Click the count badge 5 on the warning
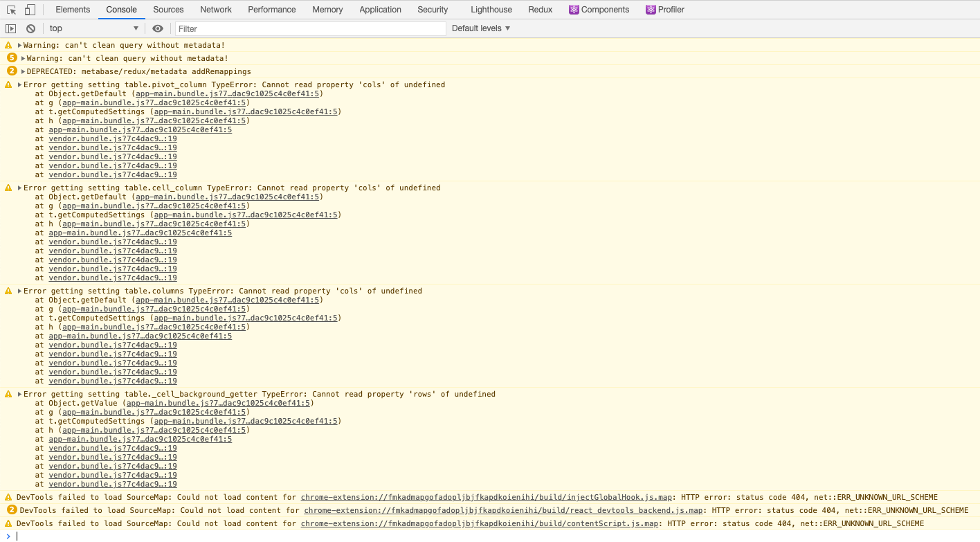Viewport: 980px width, 542px height. click(12, 57)
